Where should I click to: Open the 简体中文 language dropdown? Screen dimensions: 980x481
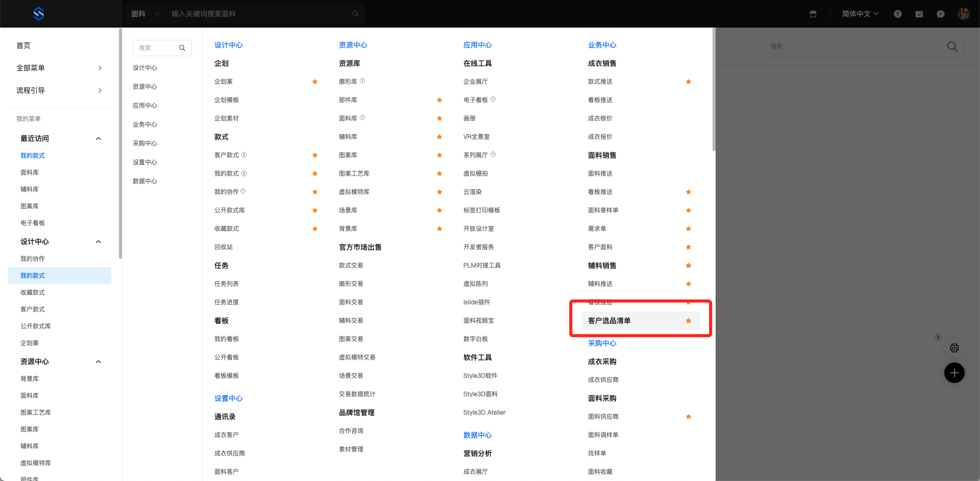(860, 14)
